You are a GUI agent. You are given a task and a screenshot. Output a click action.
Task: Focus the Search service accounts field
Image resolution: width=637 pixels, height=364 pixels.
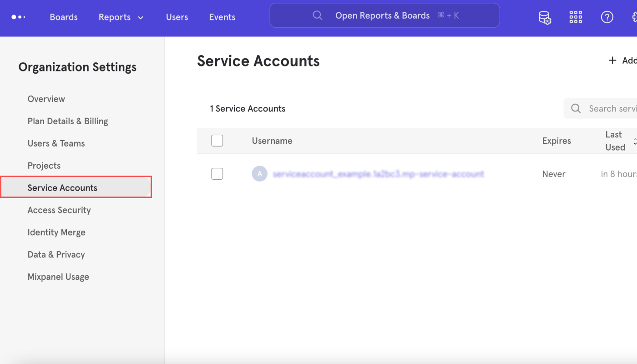pos(600,108)
